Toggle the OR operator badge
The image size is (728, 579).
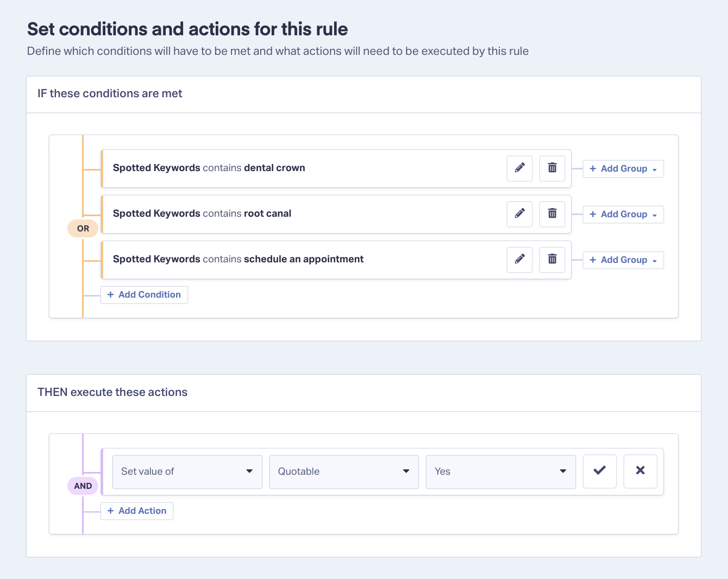(83, 229)
